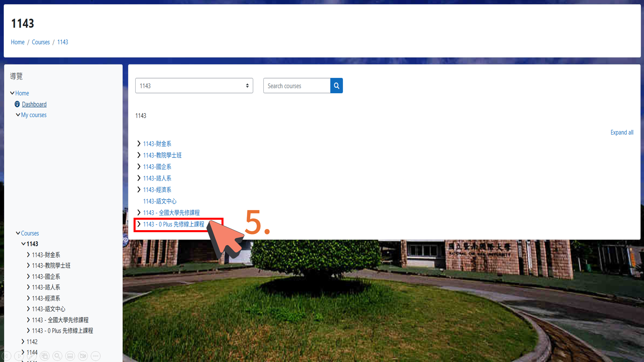Toggle camera off icon in slideshow toolbar
Screen dimensions: 644x362
(x=83, y=356)
